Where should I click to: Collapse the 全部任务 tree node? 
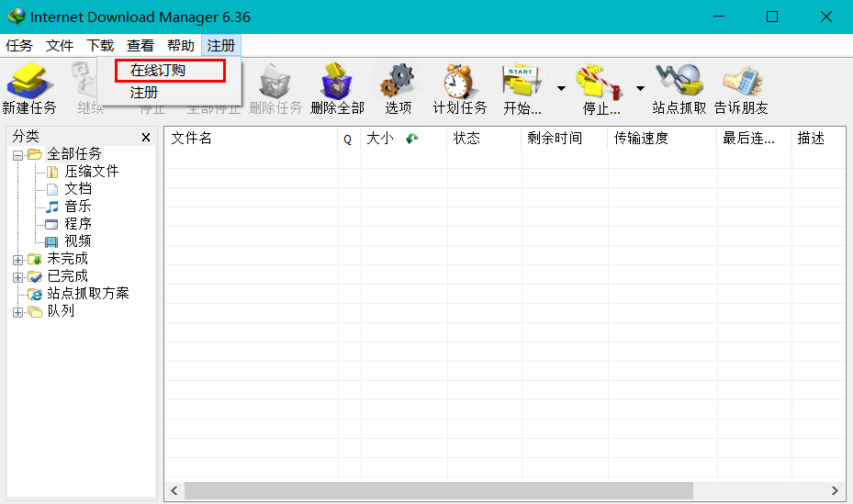pos(18,155)
